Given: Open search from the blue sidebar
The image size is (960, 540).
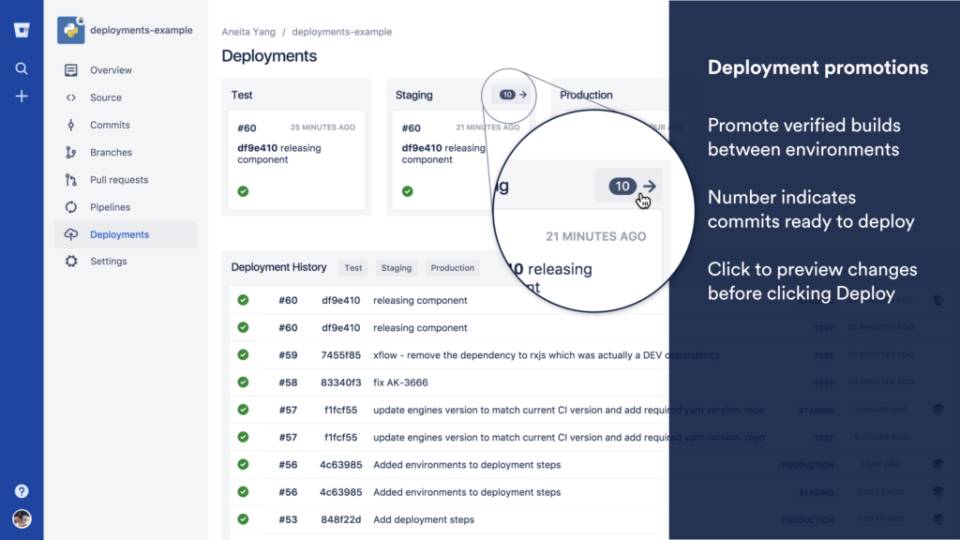Looking at the screenshot, I should tap(21, 69).
